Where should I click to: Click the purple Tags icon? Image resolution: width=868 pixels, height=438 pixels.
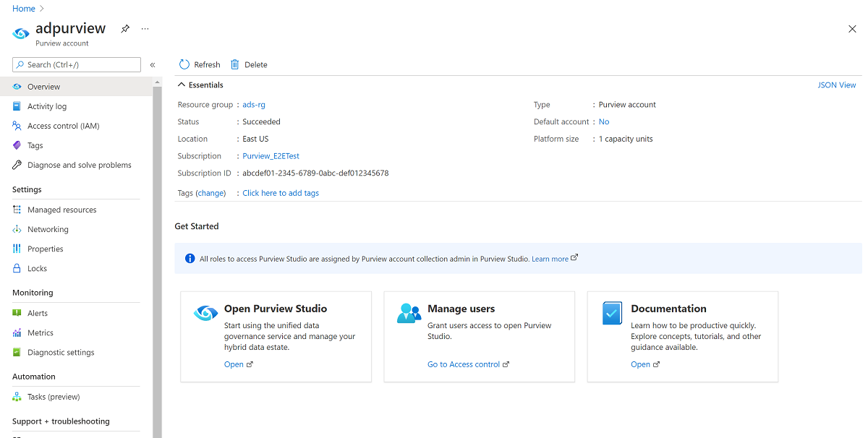(x=17, y=145)
